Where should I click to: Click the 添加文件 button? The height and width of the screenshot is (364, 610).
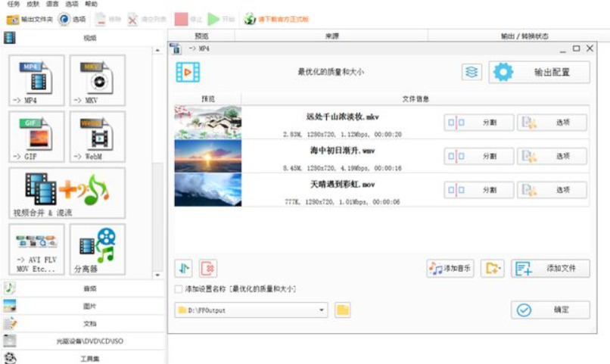tap(550, 269)
